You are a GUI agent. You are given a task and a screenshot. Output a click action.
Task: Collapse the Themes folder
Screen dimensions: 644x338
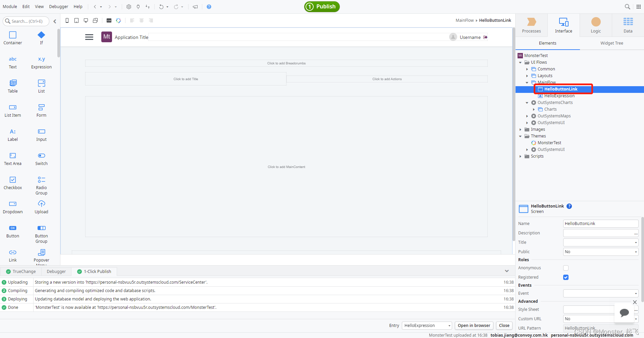[x=520, y=136]
